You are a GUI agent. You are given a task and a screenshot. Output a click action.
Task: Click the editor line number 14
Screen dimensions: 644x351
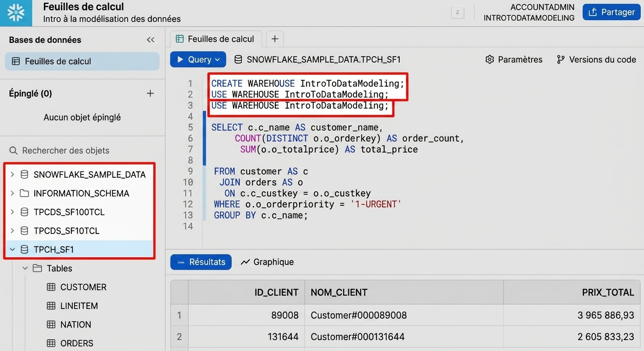click(188, 226)
